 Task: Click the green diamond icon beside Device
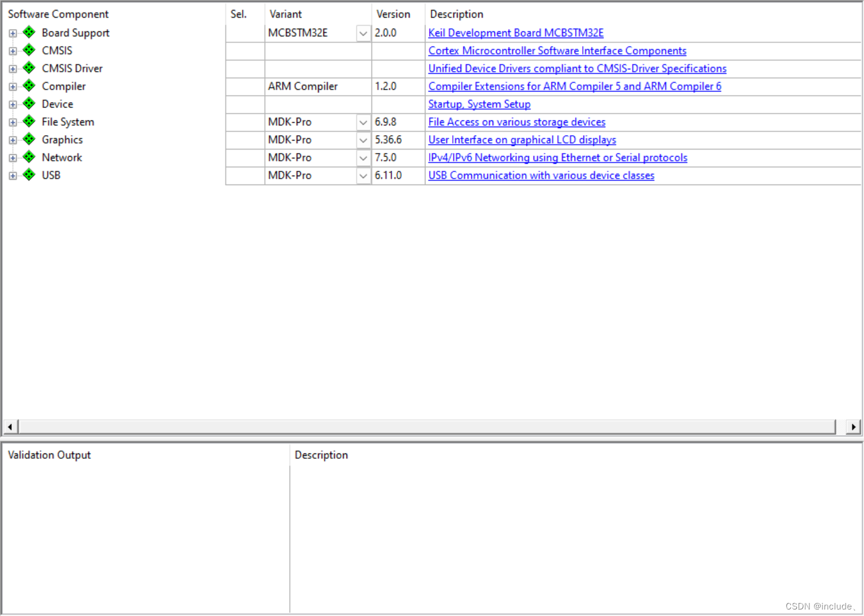click(x=29, y=103)
